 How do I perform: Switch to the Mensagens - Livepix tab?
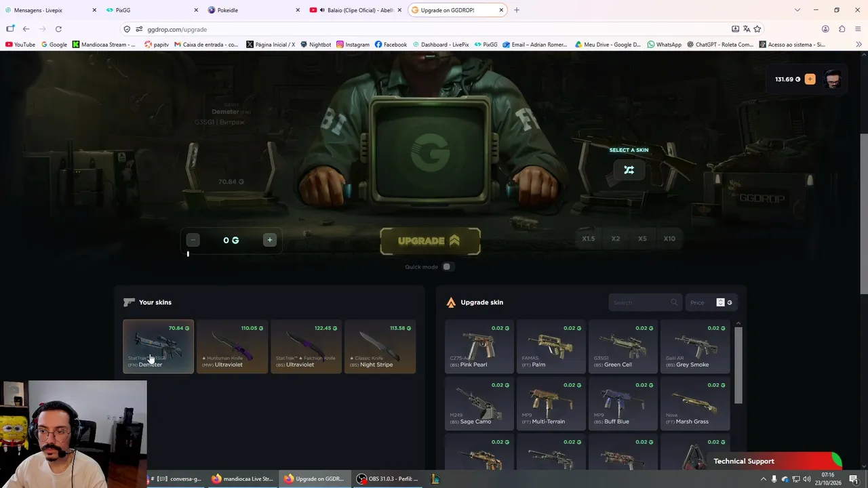click(51, 10)
